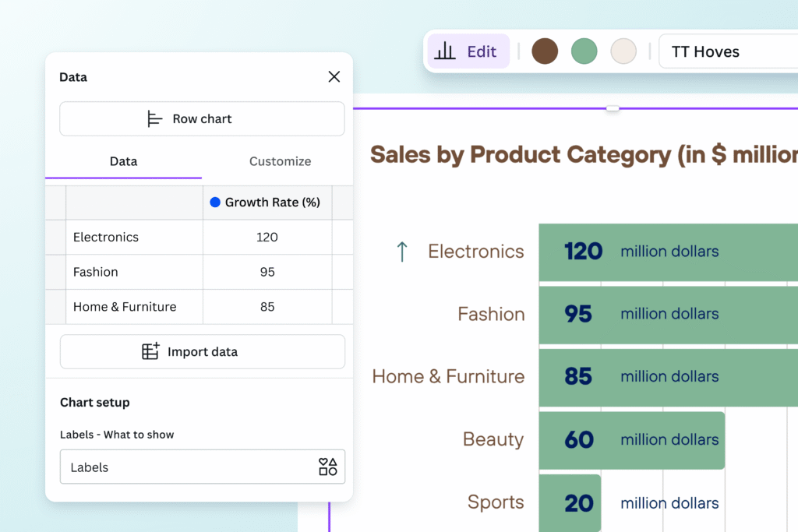Close the Data panel with X icon
798x532 pixels.
coord(334,76)
